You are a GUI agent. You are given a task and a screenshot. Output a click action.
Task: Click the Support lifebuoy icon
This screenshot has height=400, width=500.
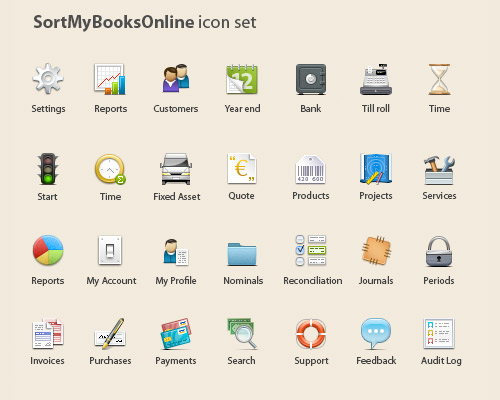point(311,334)
